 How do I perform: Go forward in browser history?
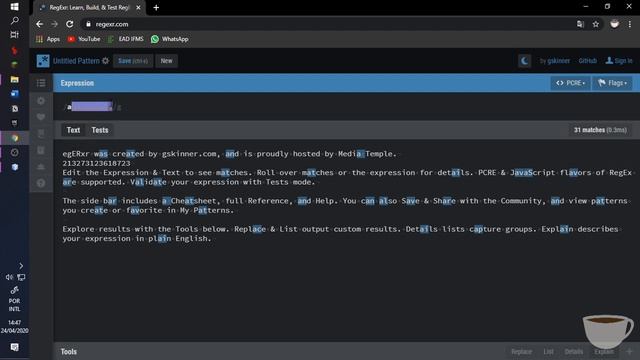pyautogui.click(x=54, y=24)
